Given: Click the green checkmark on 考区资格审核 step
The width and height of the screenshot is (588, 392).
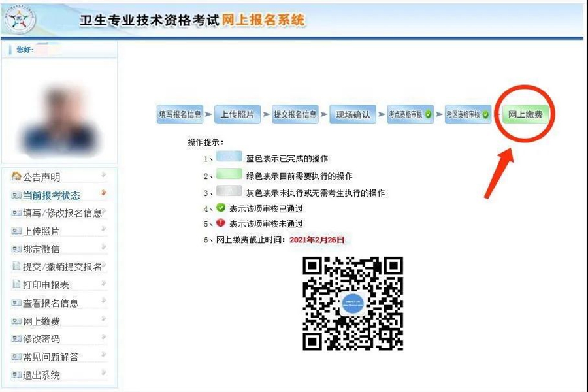Looking at the screenshot, I should pyautogui.click(x=485, y=114).
